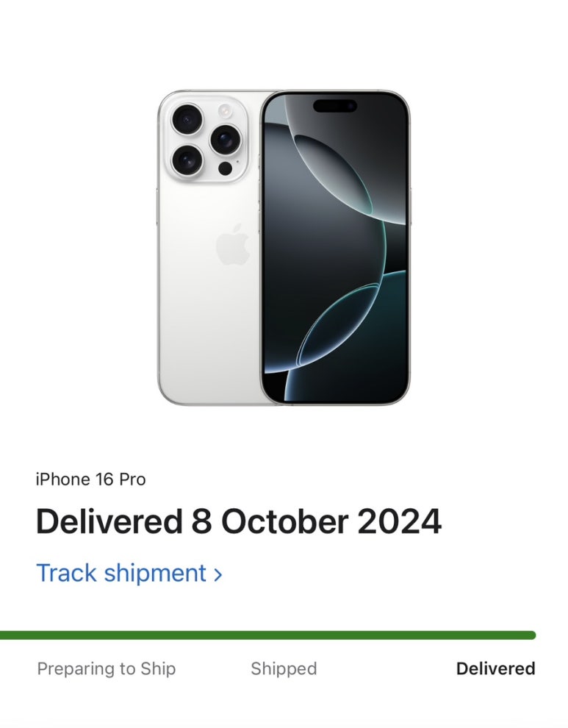
Task: Click the Delivered 8 October 2024 heading
Action: click(x=239, y=521)
